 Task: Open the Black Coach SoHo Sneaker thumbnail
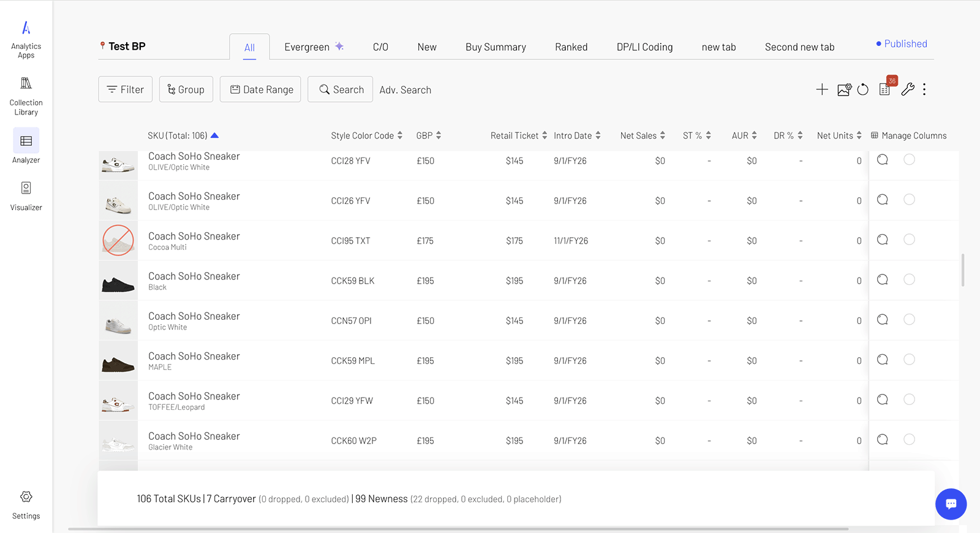[118, 281]
